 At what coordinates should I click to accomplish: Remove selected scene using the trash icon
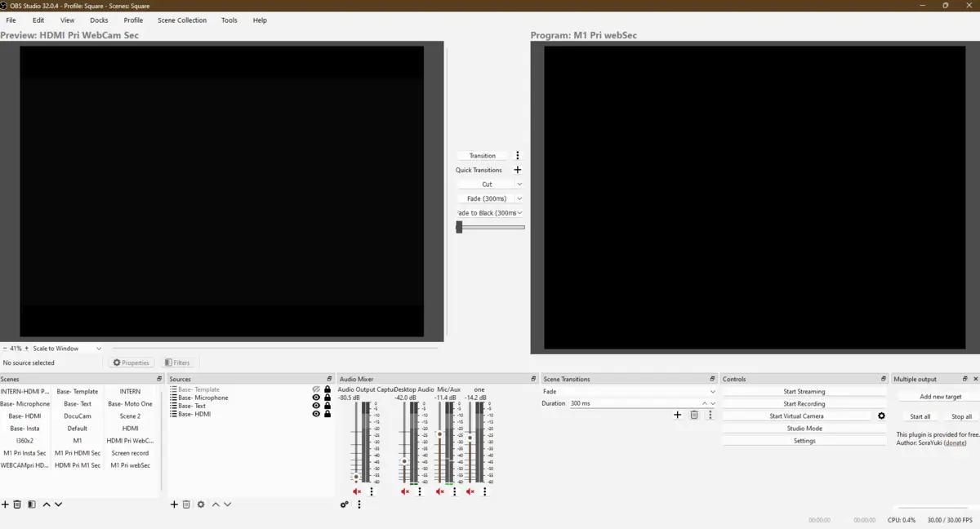18,505
